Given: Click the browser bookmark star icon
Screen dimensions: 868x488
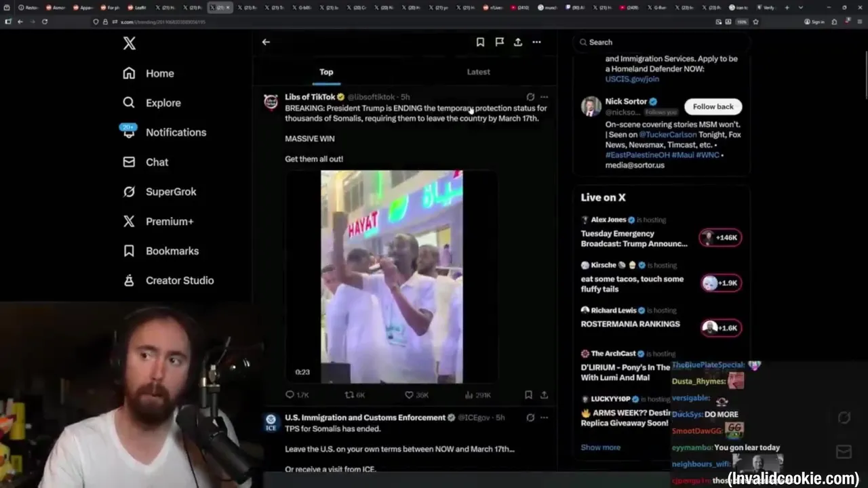Looking at the screenshot, I should (x=755, y=22).
